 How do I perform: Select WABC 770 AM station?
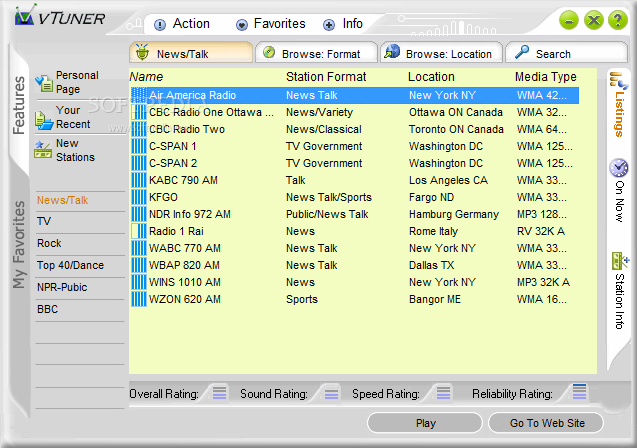pos(355,249)
